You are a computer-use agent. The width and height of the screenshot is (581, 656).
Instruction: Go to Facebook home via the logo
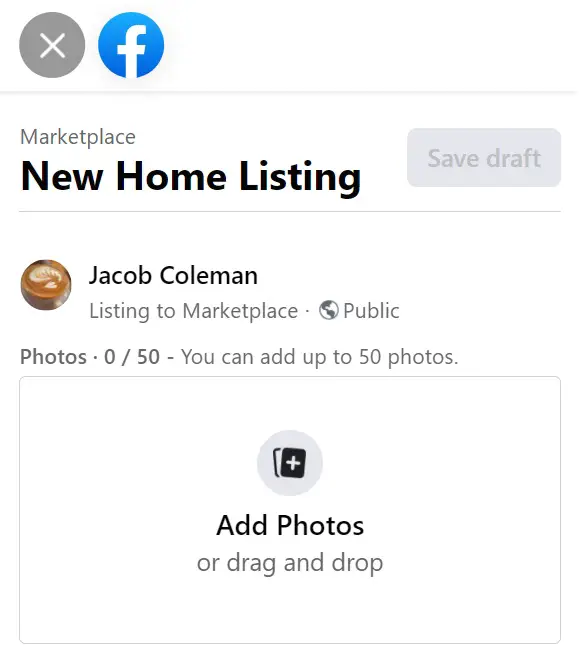(x=131, y=45)
